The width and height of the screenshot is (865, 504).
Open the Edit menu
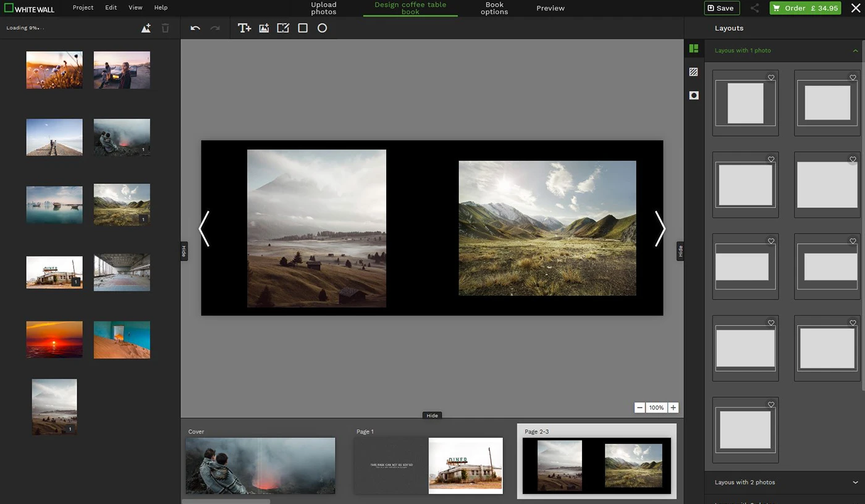pos(111,7)
